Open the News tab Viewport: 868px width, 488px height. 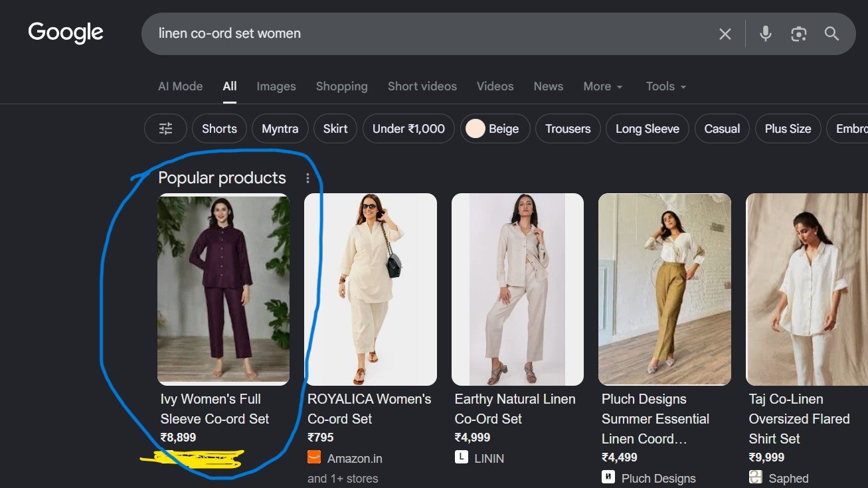tap(549, 86)
